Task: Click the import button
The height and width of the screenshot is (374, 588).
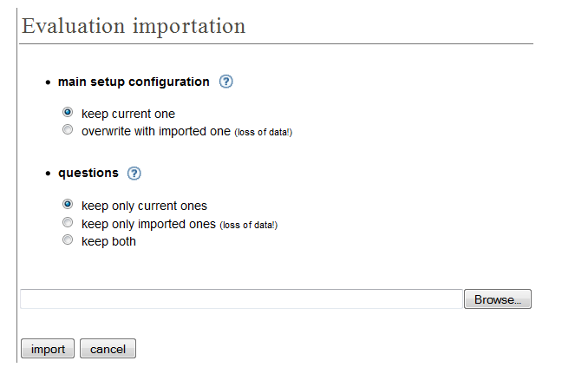Action: point(48,349)
